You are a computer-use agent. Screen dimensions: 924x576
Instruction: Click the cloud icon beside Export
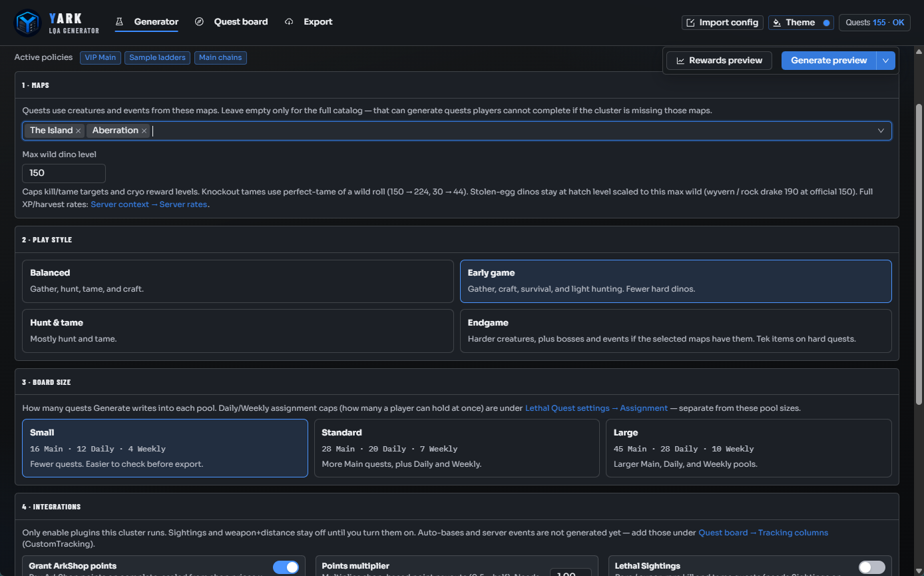click(289, 22)
